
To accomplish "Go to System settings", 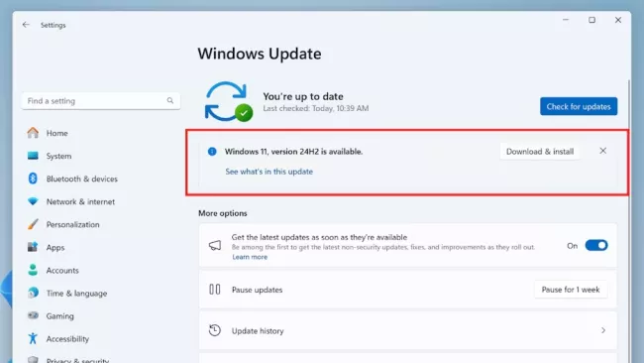I will click(x=58, y=156).
